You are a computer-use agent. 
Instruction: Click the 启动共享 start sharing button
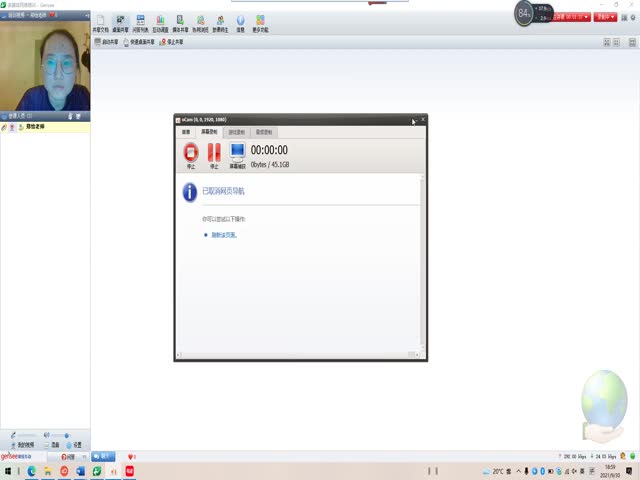click(x=106, y=42)
